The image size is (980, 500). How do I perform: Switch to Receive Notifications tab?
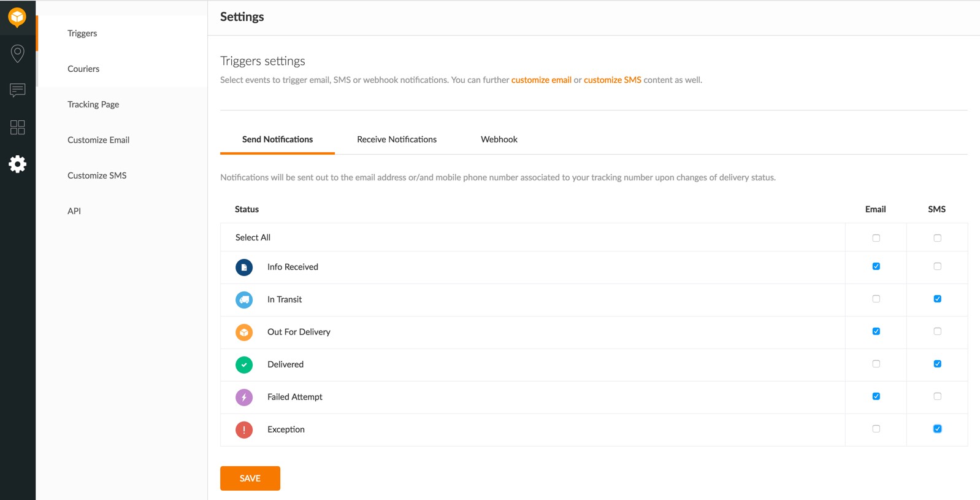397,139
